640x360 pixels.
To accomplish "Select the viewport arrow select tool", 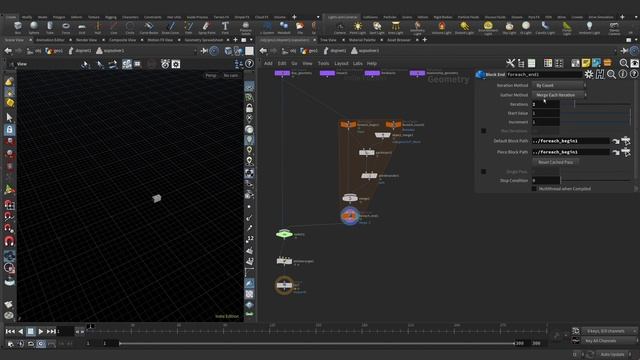I will click(9, 118).
